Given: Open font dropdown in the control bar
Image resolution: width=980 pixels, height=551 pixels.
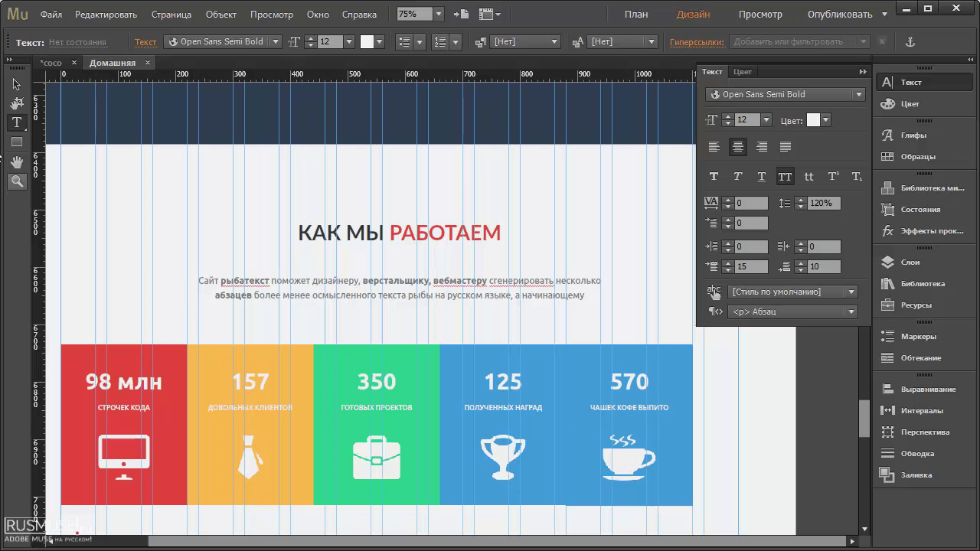Looking at the screenshot, I should point(276,42).
